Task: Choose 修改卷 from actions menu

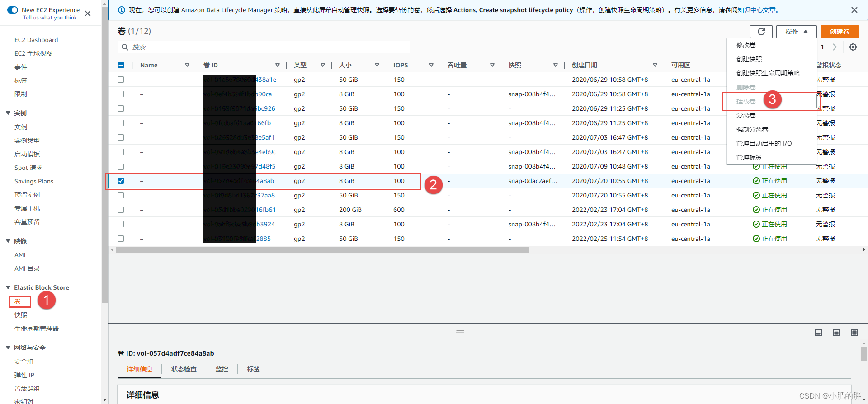Action: pos(746,45)
